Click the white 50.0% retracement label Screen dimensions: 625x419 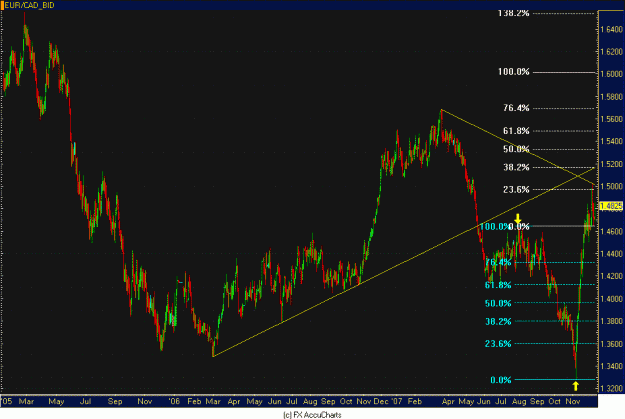(x=516, y=149)
